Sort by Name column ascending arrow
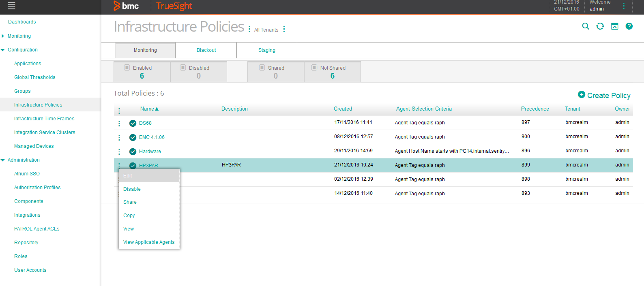Image resolution: width=644 pixels, height=286 pixels. pos(157,109)
